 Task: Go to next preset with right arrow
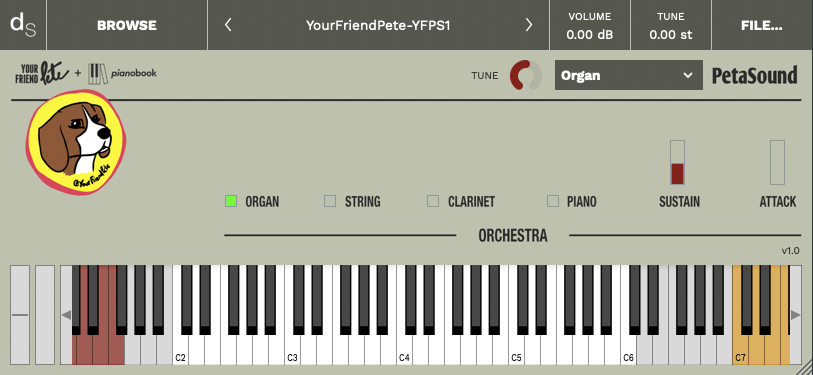tap(528, 25)
